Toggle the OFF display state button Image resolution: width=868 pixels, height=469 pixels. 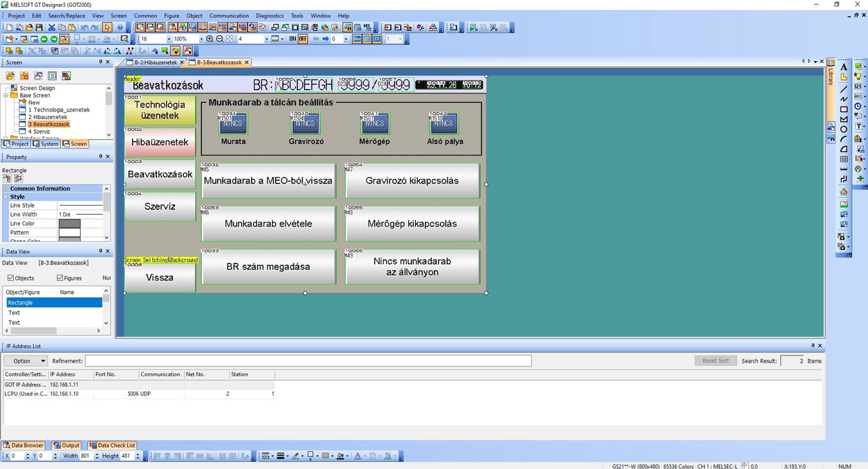(x=303, y=39)
